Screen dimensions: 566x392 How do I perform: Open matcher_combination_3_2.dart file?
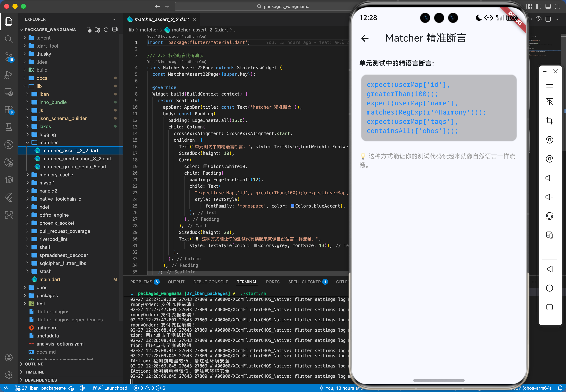tap(77, 159)
